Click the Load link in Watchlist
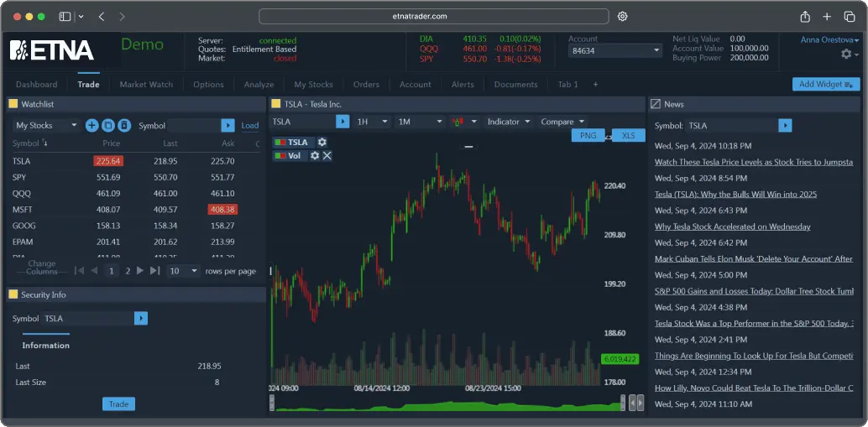 [x=249, y=126]
